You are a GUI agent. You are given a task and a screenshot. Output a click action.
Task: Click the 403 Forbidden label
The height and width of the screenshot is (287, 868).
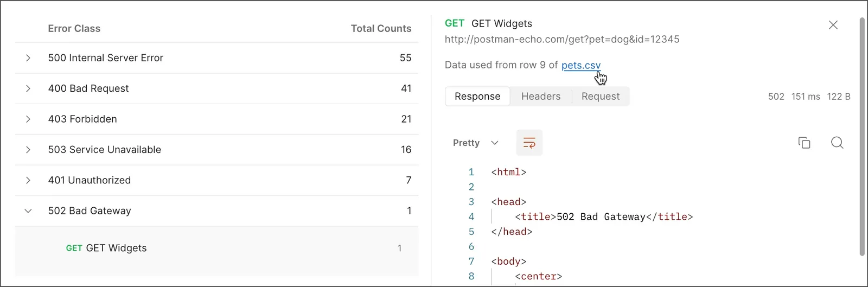(82, 119)
